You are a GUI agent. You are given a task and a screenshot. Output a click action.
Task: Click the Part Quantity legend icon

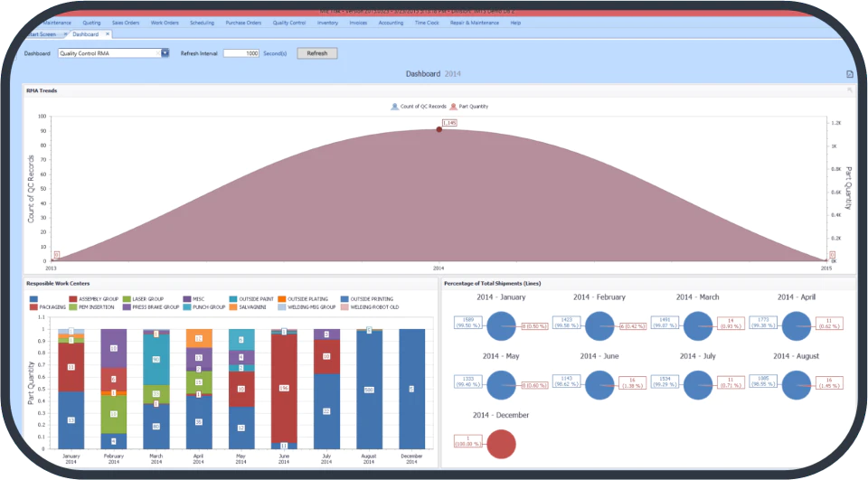click(453, 107)
